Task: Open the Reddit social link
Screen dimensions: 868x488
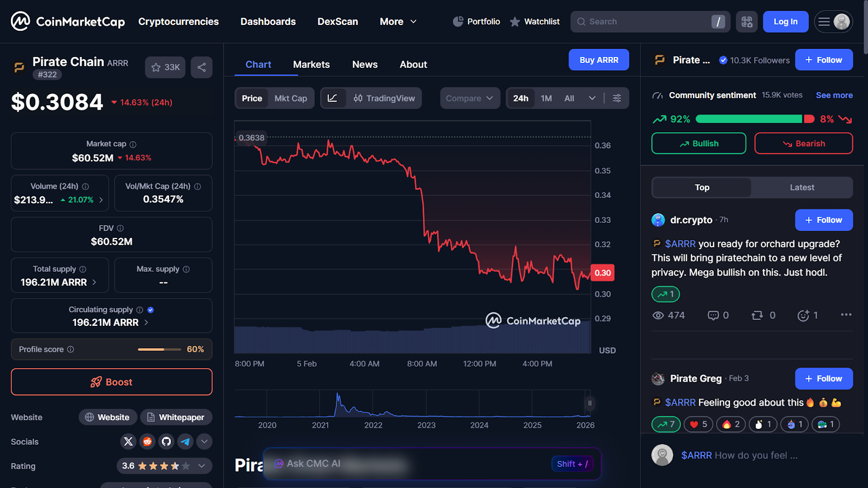Action: pos(148,441)
